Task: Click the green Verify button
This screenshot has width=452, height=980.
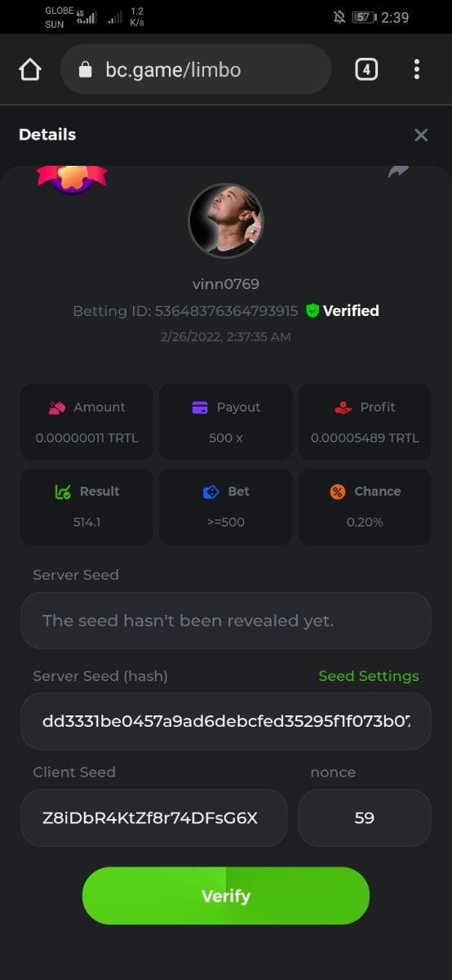Action: [x=226, y=896]
